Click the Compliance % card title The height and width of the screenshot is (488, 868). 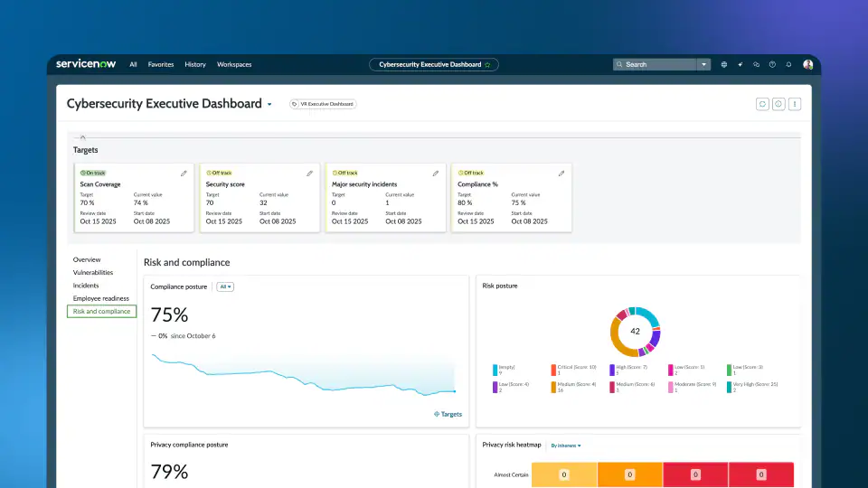tap(477, 184)
